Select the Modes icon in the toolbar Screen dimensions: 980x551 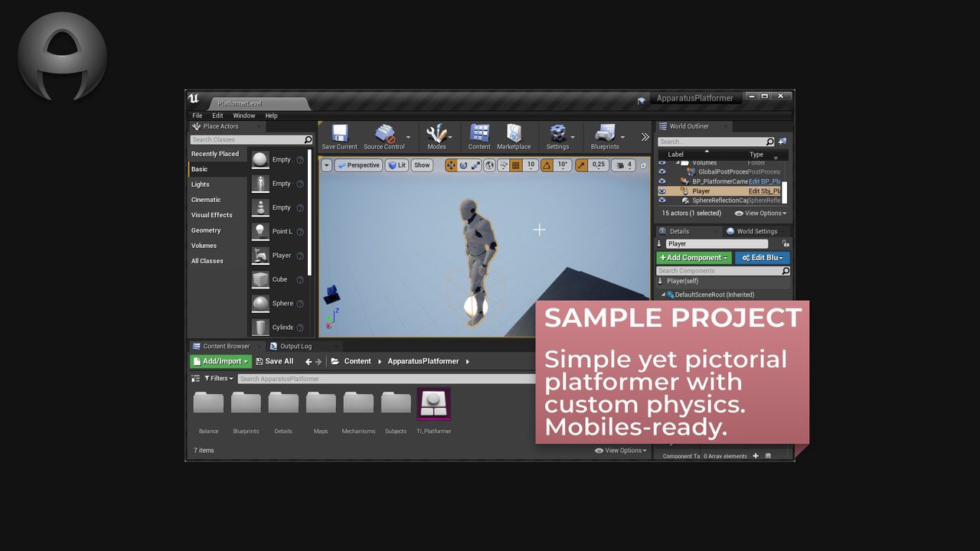[436, 135]
